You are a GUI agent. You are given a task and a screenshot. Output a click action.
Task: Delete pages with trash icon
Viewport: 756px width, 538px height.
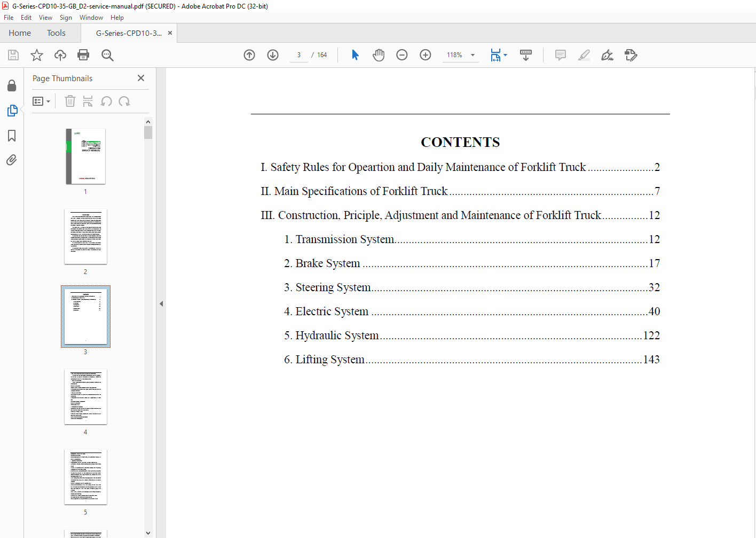[70, 101]
